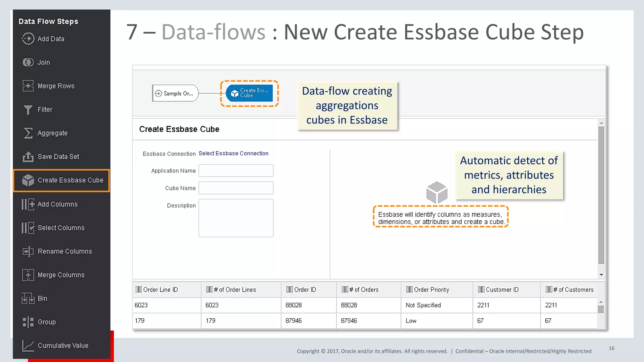Click the data preview scroll up arrow
This screenshot has height=362, width=644.
[601, 302]
